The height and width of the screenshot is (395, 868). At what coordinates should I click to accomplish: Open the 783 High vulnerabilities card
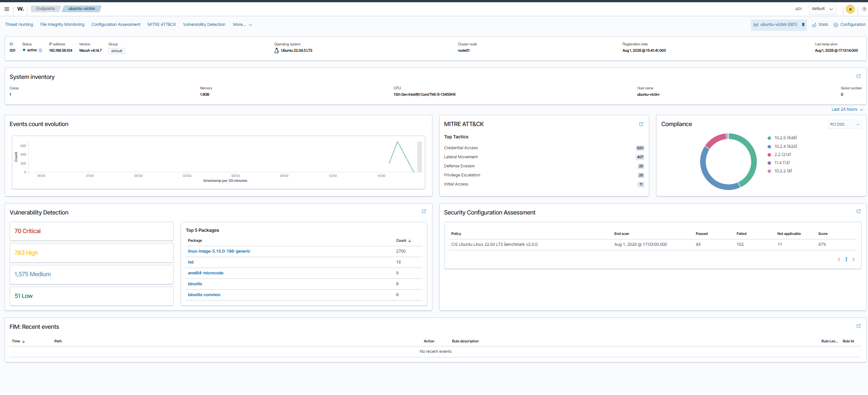[x=92, y=253]
